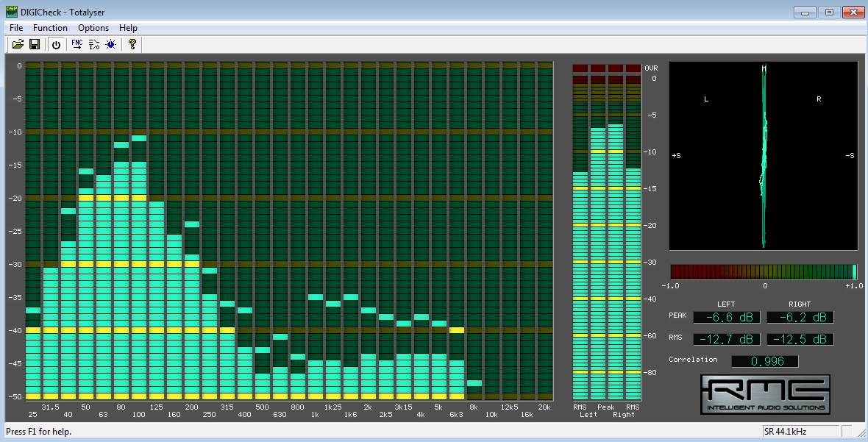Screen dimensions: 868x442
Task: Click the 80 Hz spectrum band
Action: tap(121, 231)
